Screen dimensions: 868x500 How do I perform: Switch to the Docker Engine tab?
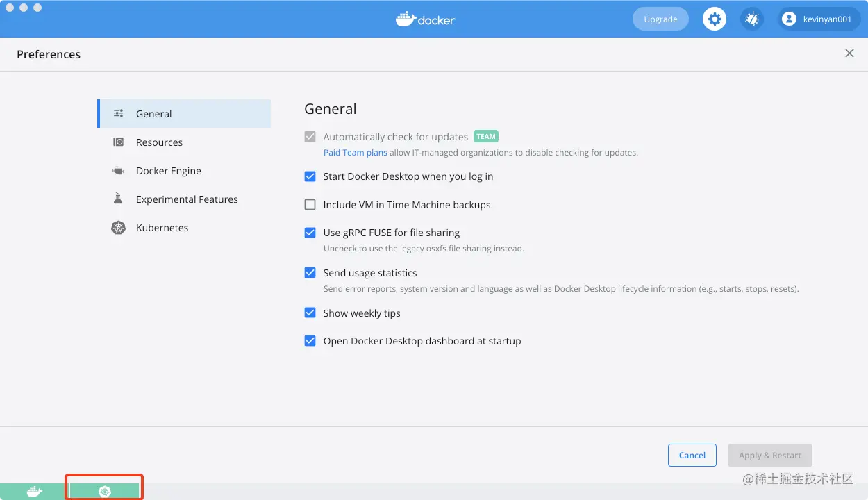point(184,170)
